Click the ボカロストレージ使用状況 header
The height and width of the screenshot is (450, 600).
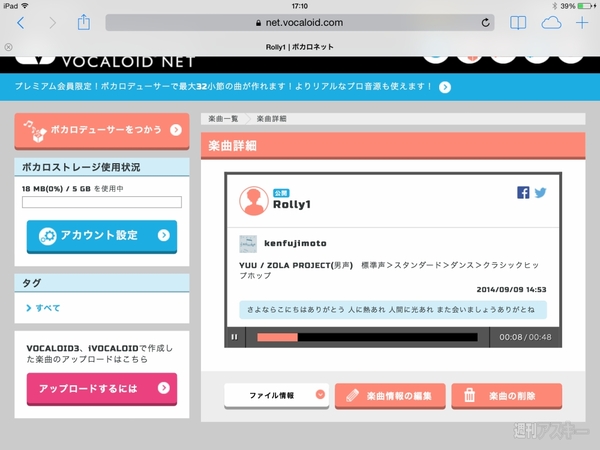pyautogui.click(x=102, y=167)
